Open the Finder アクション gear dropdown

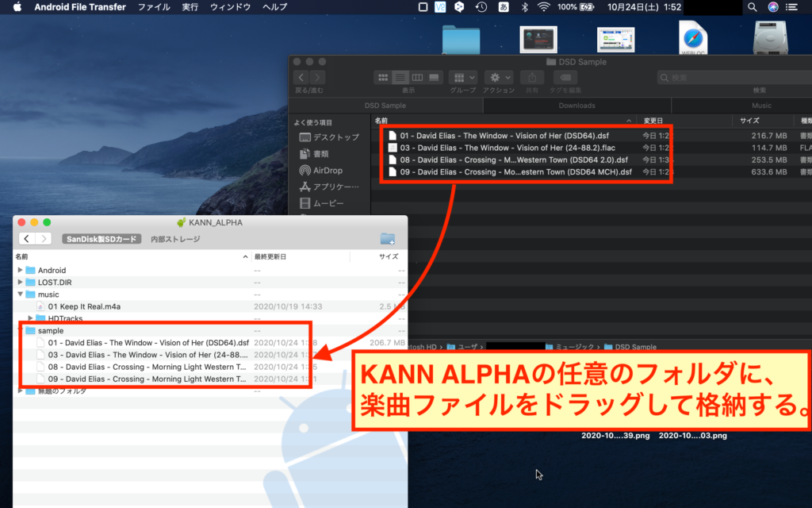(x=499, y=77)
